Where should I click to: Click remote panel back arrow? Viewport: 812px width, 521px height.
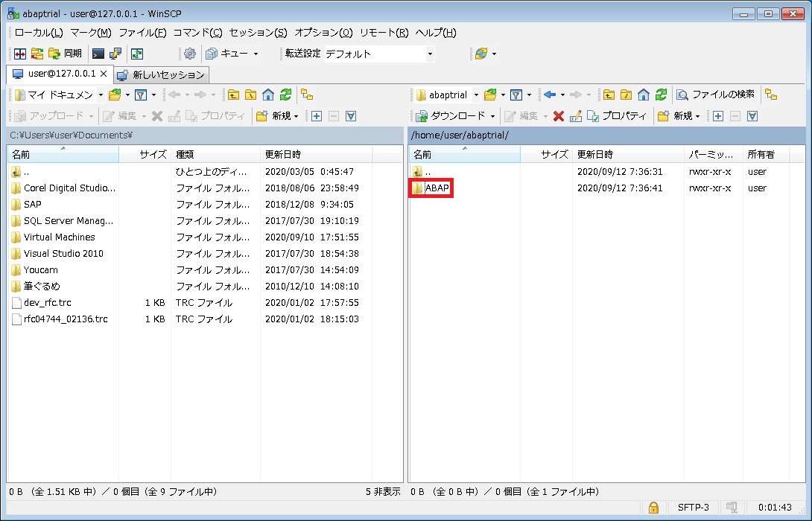tap(550, 95)
